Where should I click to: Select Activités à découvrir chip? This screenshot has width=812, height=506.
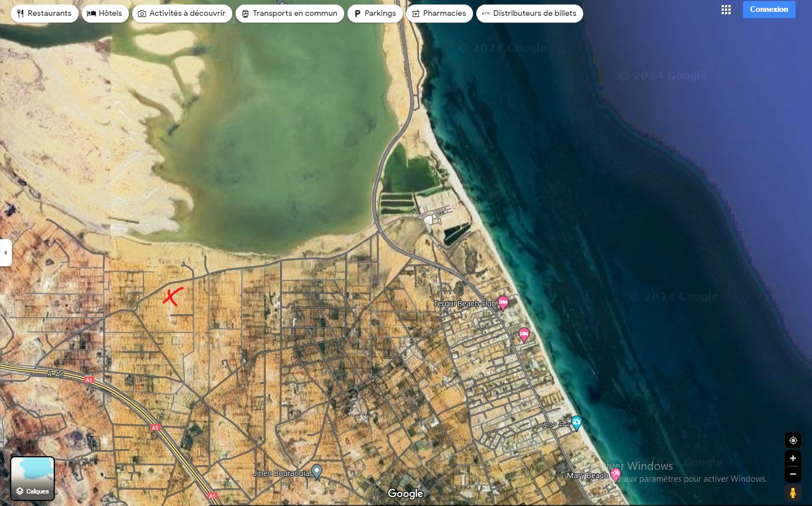[x=182, y=14]
